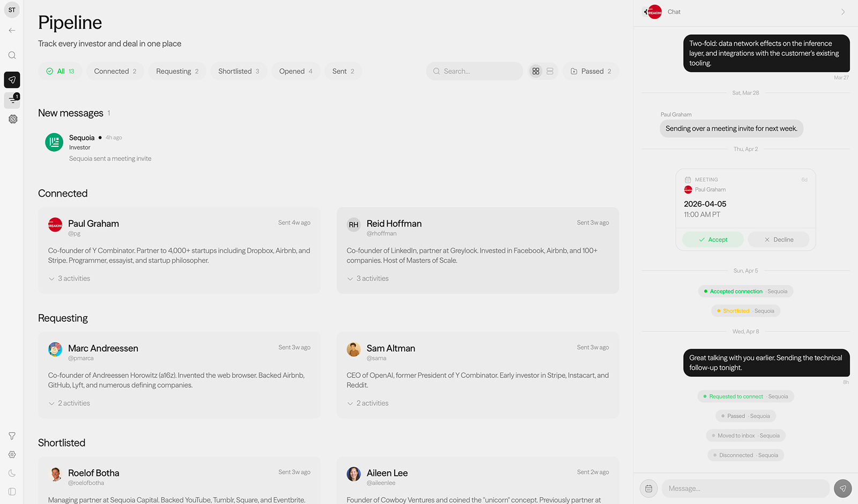Switch to list view
The width and height of the screenshot is (858, 504).
[x=550, y=71]
